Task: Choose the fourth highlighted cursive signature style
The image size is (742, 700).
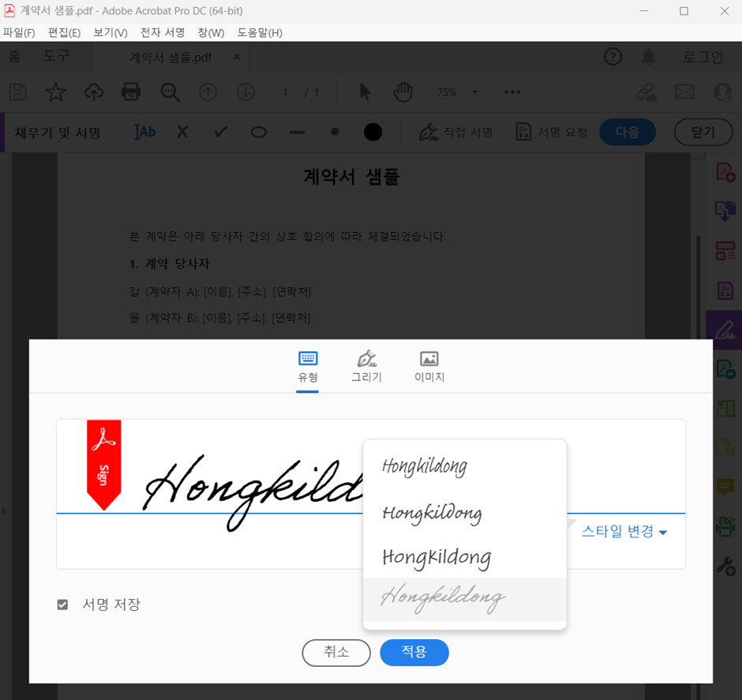Action: click(x=464, y=599)
